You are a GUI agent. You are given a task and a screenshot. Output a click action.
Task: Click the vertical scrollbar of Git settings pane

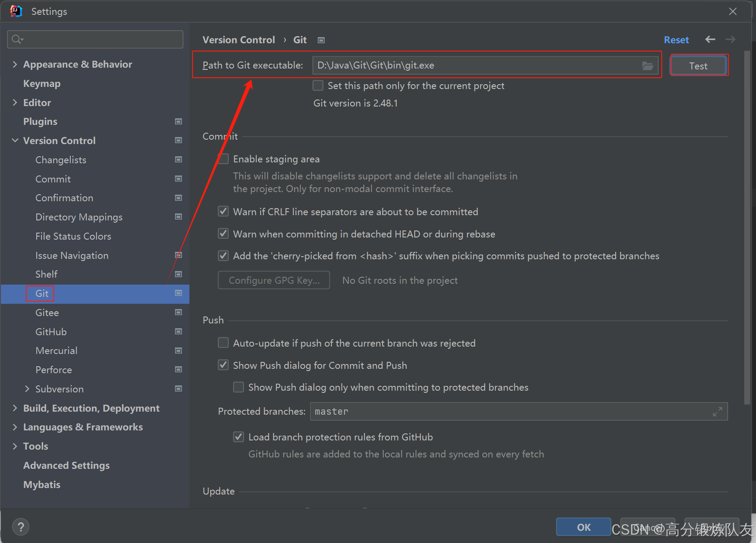(747, 227)
